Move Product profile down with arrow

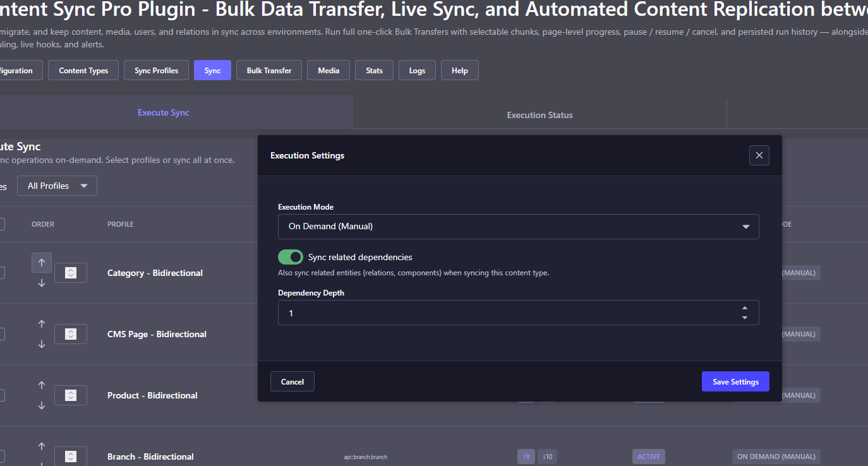coord(42,406)
